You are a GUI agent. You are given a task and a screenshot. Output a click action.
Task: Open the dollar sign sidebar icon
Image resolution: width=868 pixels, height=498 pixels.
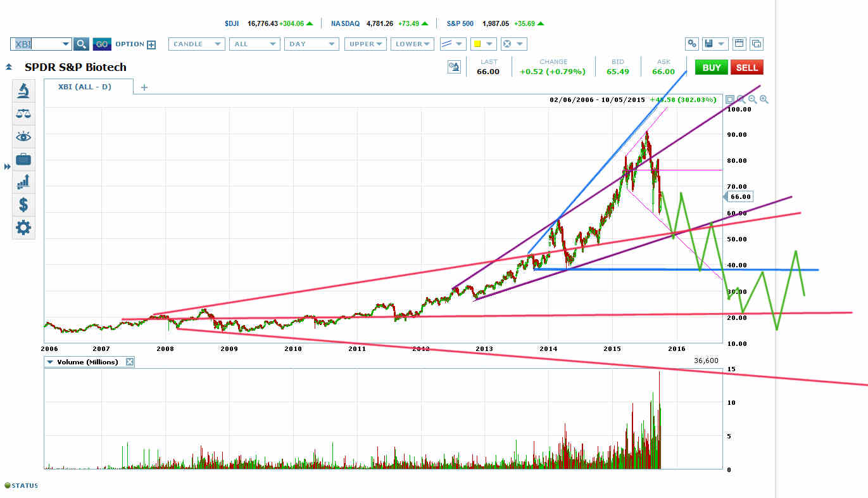(23, 205)
